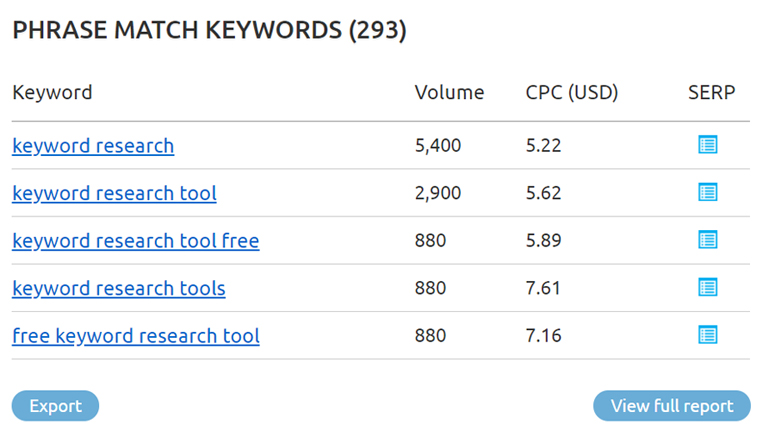Click SERP icon for keyword research tools
Viewport: 775px width, 437px height.
point(708,287)
